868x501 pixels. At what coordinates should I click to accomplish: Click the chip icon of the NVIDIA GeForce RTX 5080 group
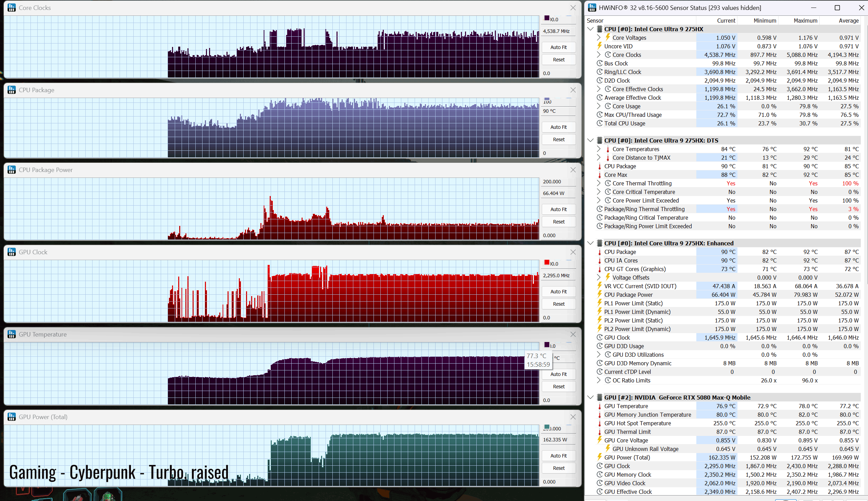coord(600,398)
